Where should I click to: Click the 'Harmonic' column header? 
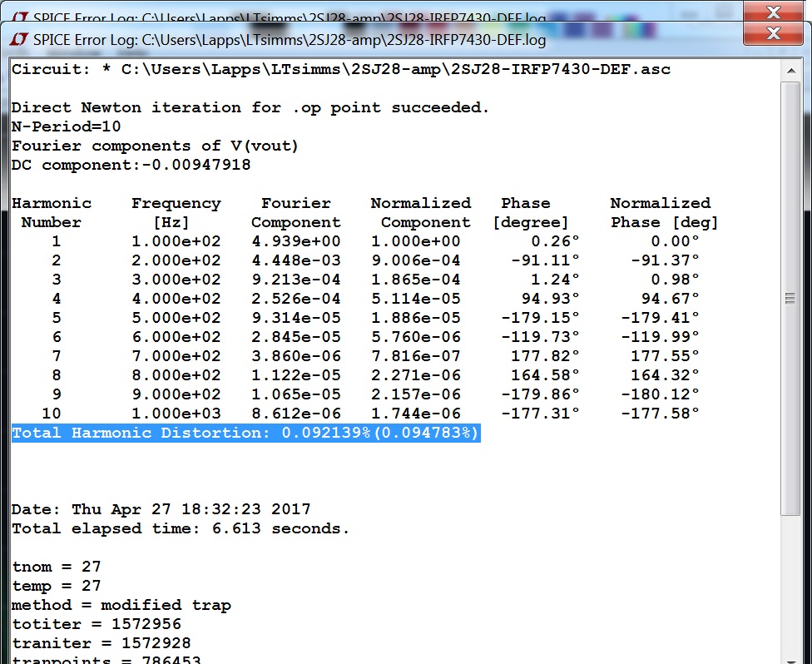52,203
